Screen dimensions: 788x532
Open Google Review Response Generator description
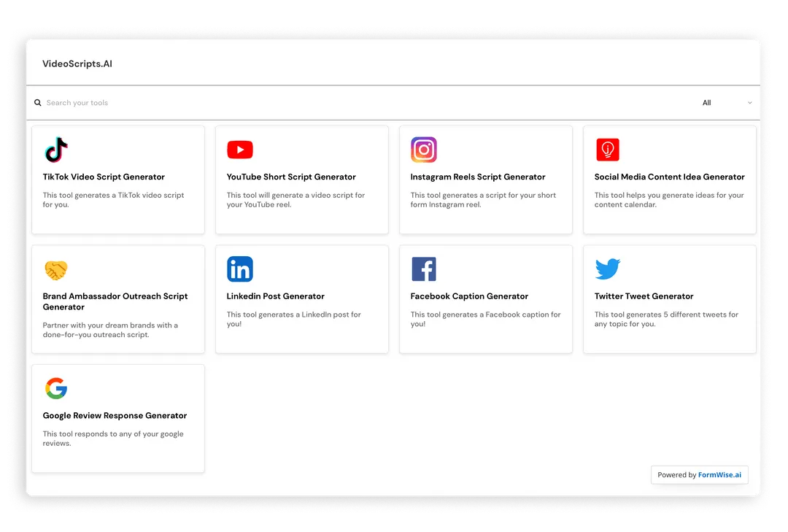coord(113,439)
